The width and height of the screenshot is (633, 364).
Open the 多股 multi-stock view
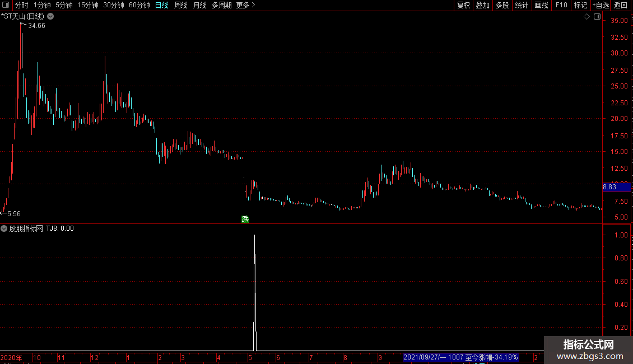(x=502, y=5)
